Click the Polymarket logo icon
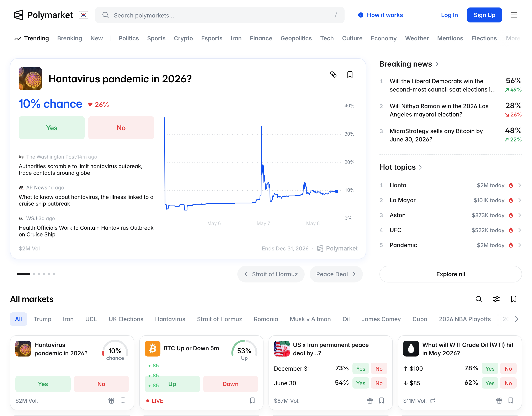 pyautogui.click(x=18, y=15)
